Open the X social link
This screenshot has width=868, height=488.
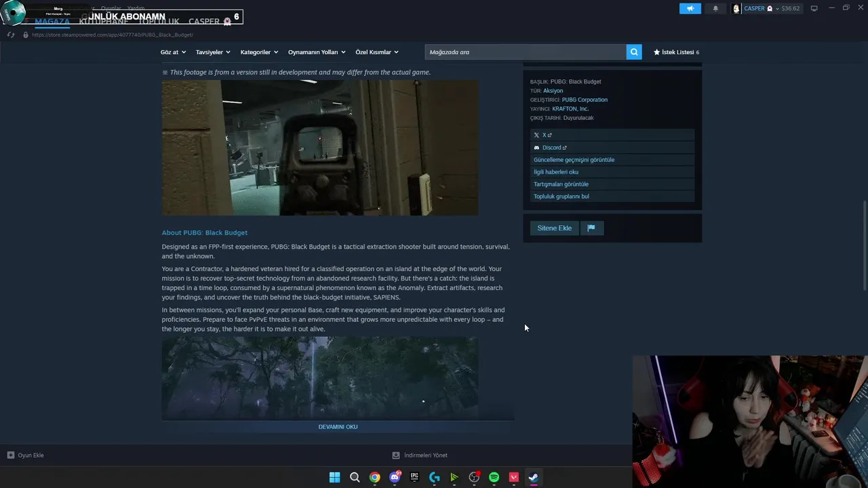[x=612, y=135]
